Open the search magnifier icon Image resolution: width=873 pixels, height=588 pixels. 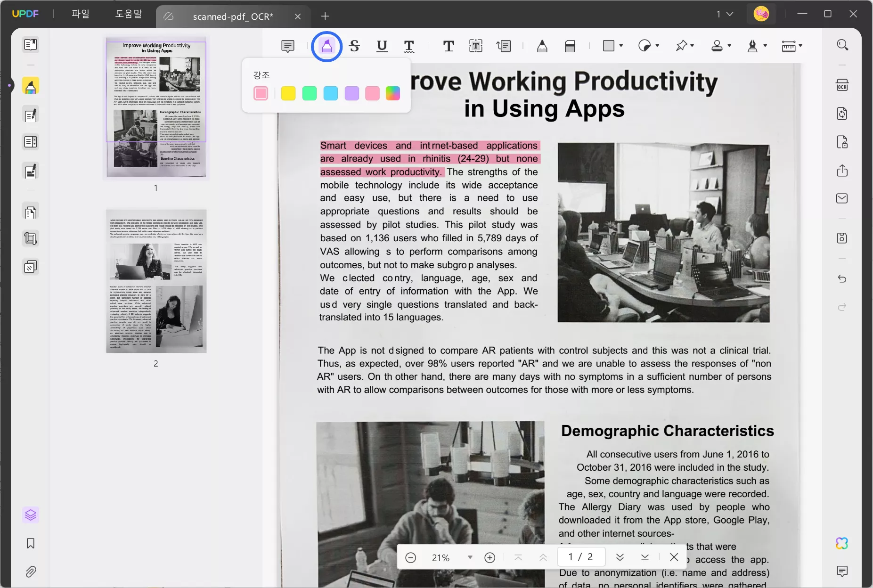tap(842, 45)
